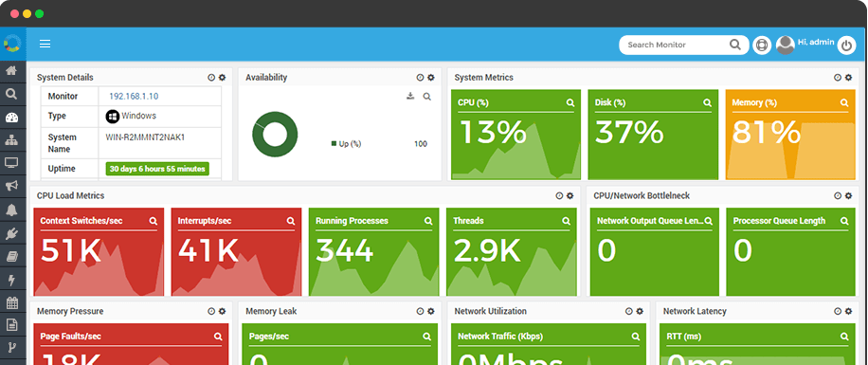Open the monitor screen icon in sidebar
The image size is (868, 365).
[11, 163]
